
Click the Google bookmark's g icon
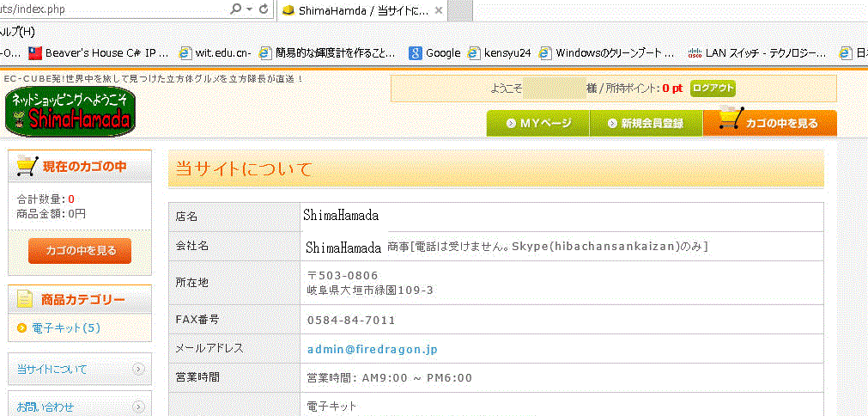[x=416, y=53]
